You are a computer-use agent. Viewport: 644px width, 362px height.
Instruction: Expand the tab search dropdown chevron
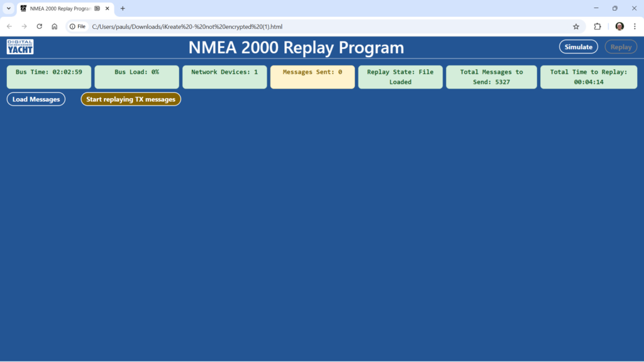pos(9,8)
